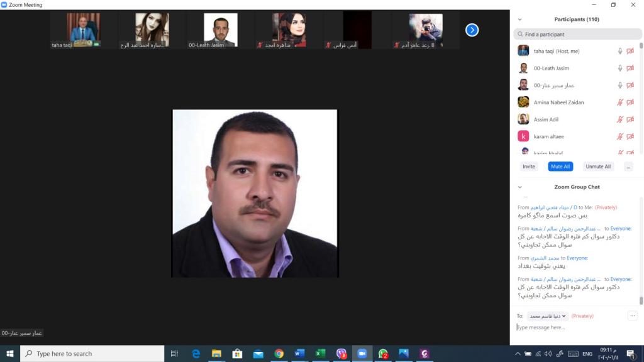
Task: Collapse the Participants panel with its chevron
Action: (519, 19)
